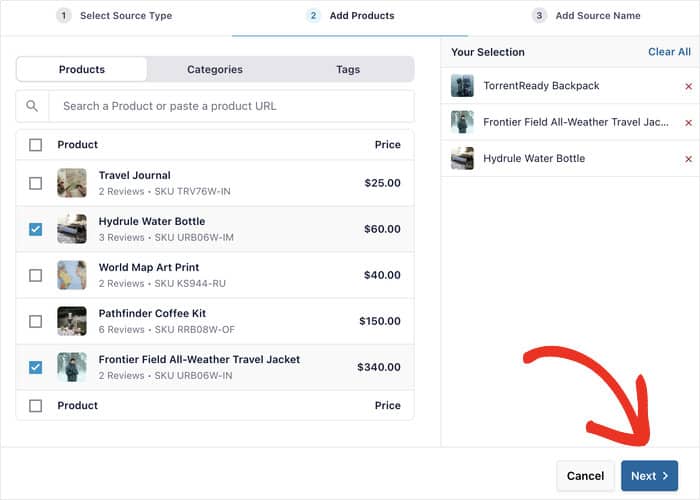The width and height of the screenshot is (700, 500).
Task: Click Pathfinder Coffee Kit thumbnail
Action: (72, 321)
